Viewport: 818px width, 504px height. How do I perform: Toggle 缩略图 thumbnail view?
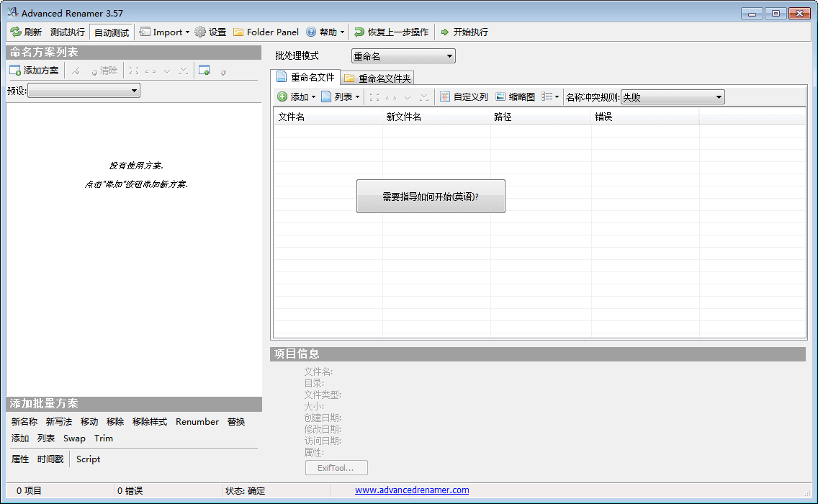click(x=515, y=97)
